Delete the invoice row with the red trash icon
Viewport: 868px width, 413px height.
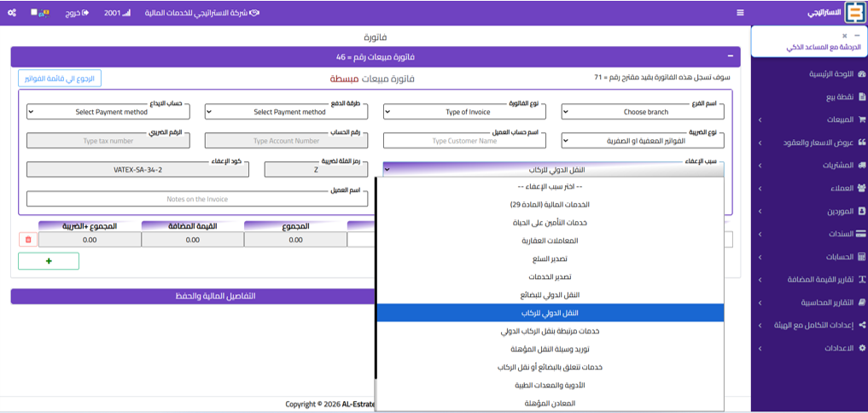click(27, 239)
